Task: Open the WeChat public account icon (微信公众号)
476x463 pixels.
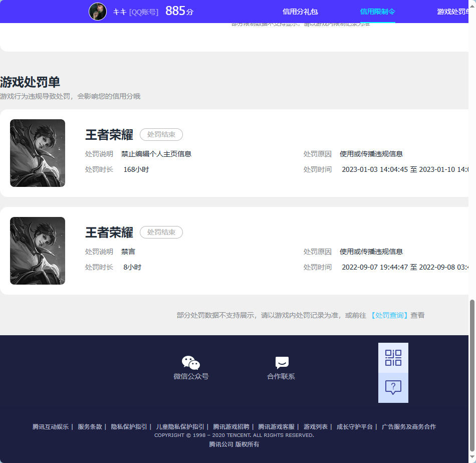Action: (x=190, y=362)
